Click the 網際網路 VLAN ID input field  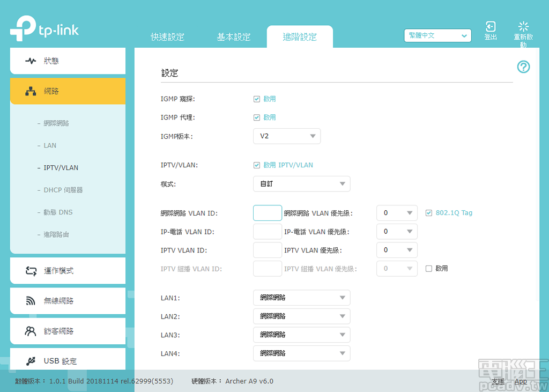[x=267, y=212]
